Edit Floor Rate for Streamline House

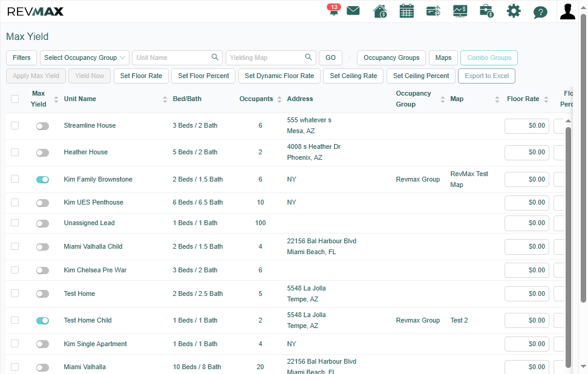526,126
